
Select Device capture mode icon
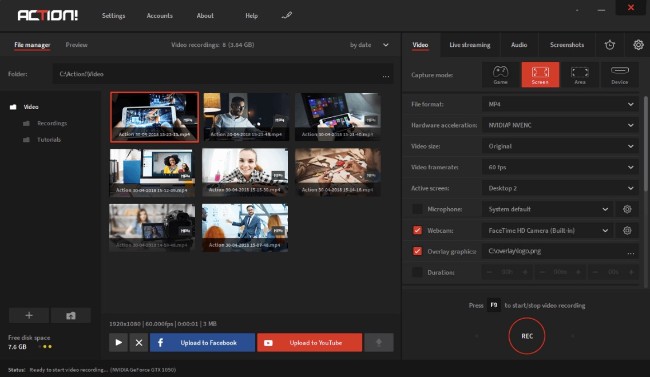coord(619,75)
